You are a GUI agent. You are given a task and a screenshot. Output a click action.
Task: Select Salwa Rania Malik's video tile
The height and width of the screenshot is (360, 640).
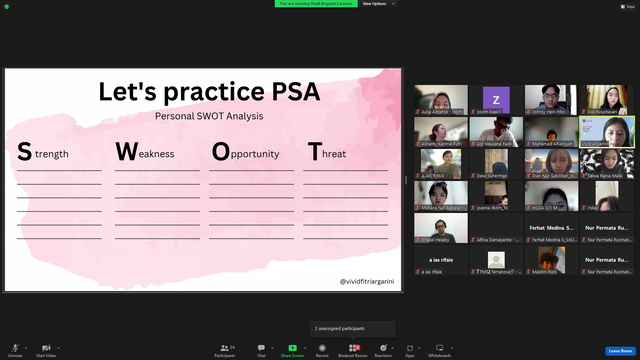click(607, 164)
